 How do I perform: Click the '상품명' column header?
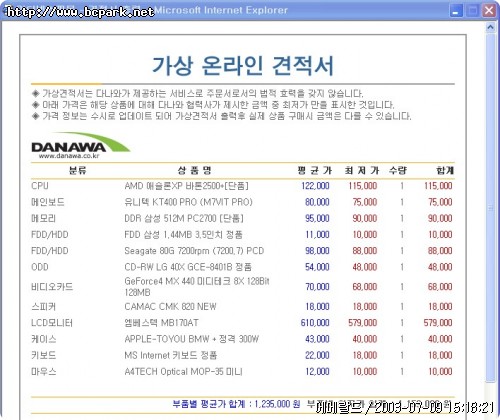click(x=195, y=171)
